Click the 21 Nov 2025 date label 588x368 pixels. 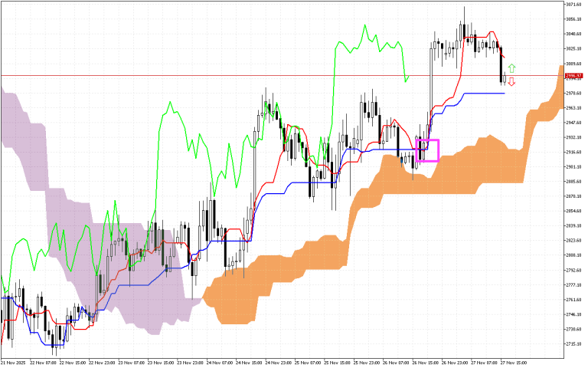pyautogui.click(x=13, y=363)
